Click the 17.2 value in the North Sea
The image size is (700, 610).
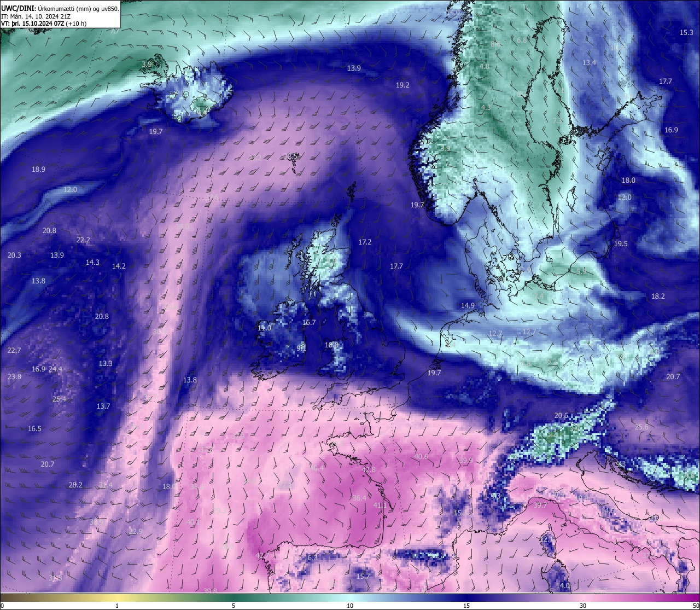point(365,242)
